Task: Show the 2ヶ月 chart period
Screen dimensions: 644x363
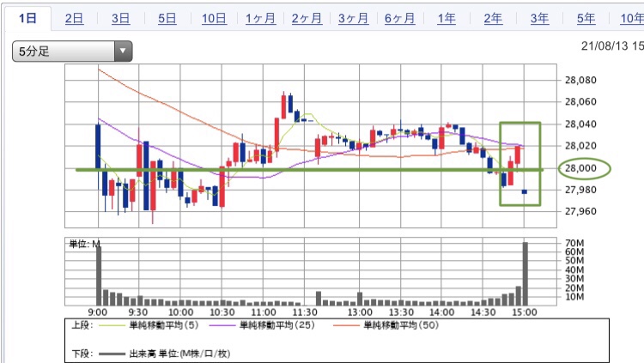Action: (x=307, y=19)
